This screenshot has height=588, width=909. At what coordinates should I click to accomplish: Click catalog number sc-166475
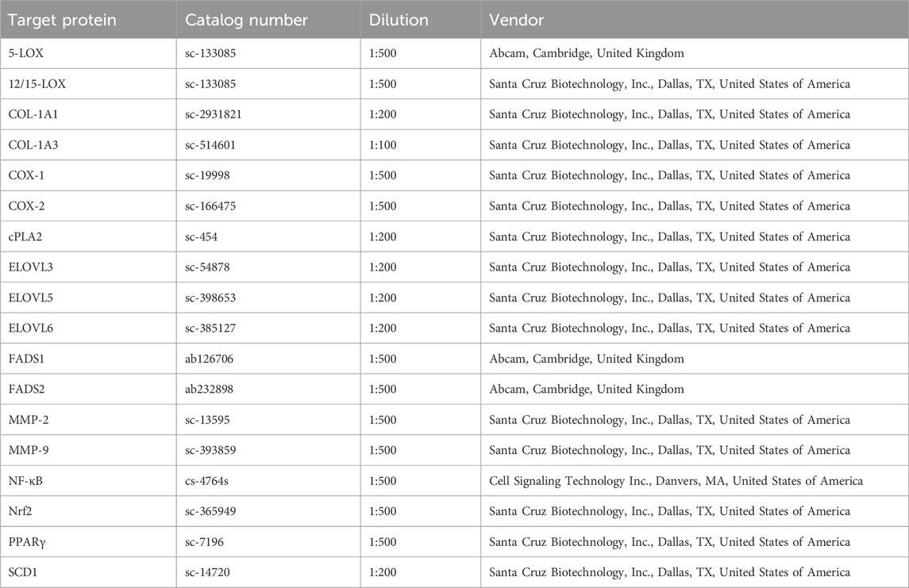(x=210, y=206)
